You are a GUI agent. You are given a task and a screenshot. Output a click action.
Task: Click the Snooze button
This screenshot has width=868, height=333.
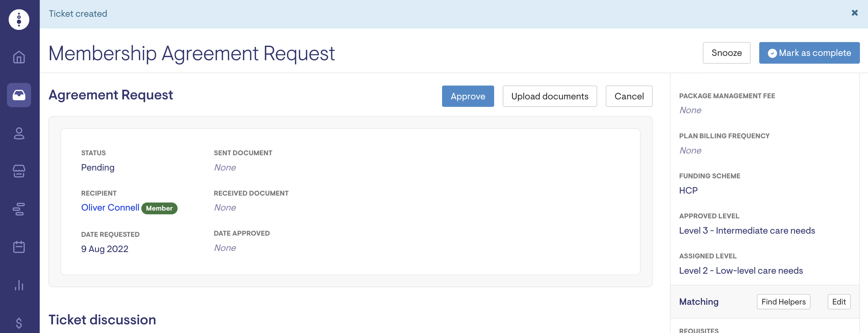[x=726, y=53]
